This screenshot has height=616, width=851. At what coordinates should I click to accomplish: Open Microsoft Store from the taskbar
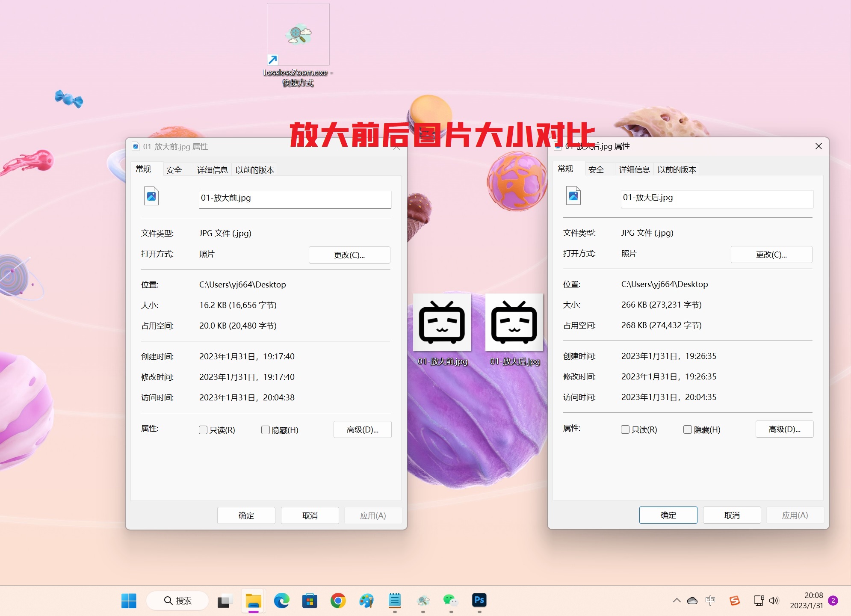point(310,601)
